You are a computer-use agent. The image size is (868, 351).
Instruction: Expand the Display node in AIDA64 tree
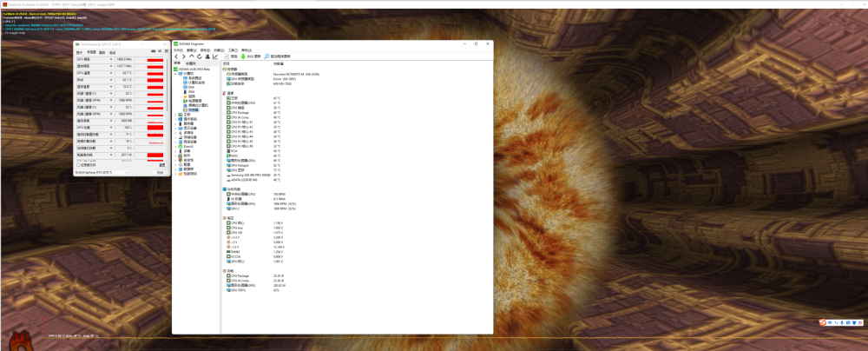175,128
